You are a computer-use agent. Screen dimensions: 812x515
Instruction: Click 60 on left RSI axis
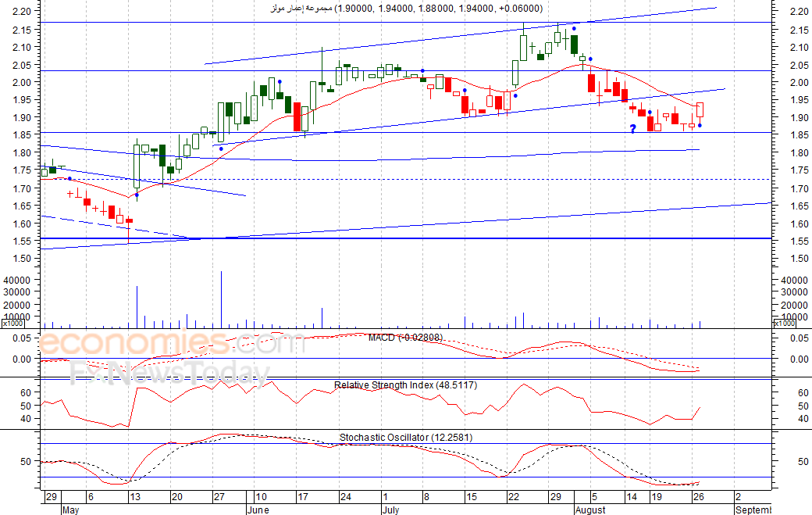click(x=26, y=393)
